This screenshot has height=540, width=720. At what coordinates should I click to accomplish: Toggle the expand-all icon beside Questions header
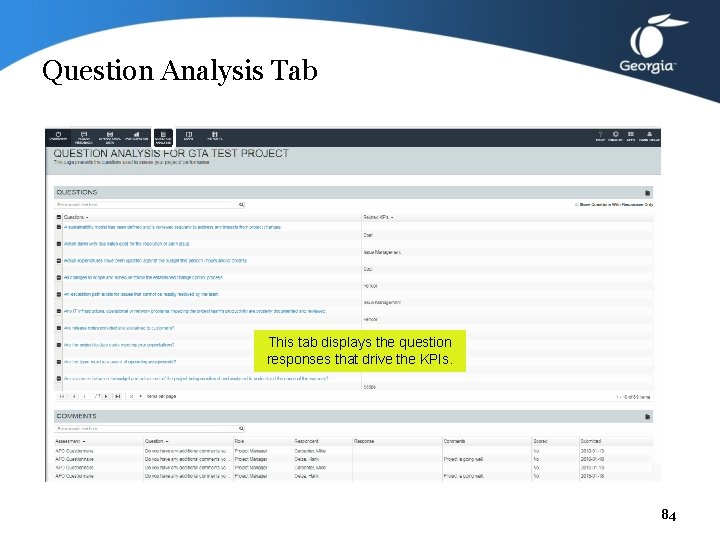59,217
